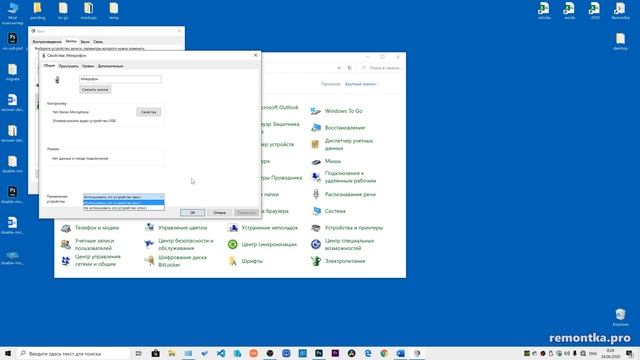Open the taskbar clock and date
This screenshot has height=360, width=640.
point(611,353)
